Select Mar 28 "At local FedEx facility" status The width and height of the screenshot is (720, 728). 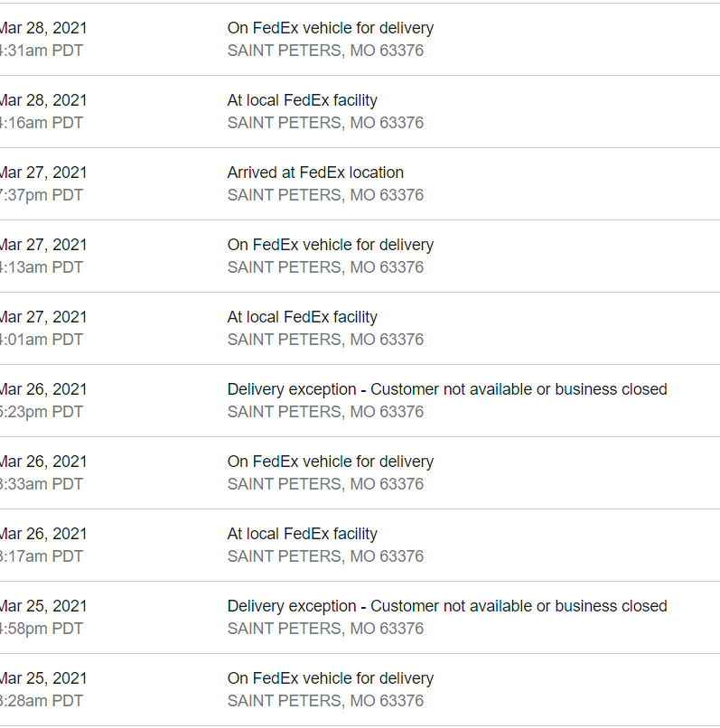302,100
